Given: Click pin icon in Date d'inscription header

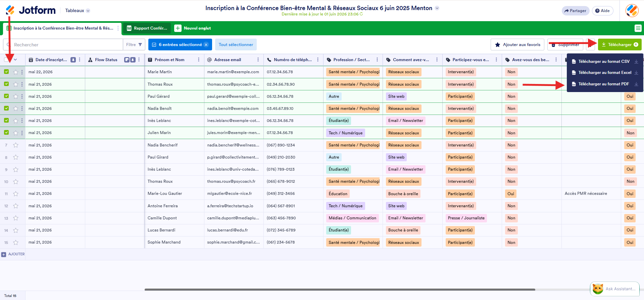Looking at the screenshot, I should [73, 60].
